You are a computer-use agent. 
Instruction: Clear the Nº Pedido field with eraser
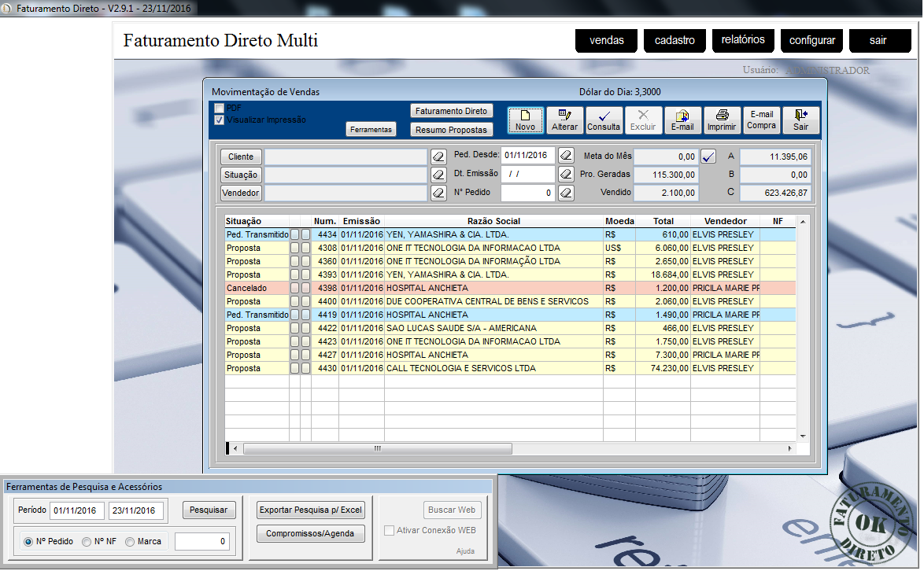566,193
